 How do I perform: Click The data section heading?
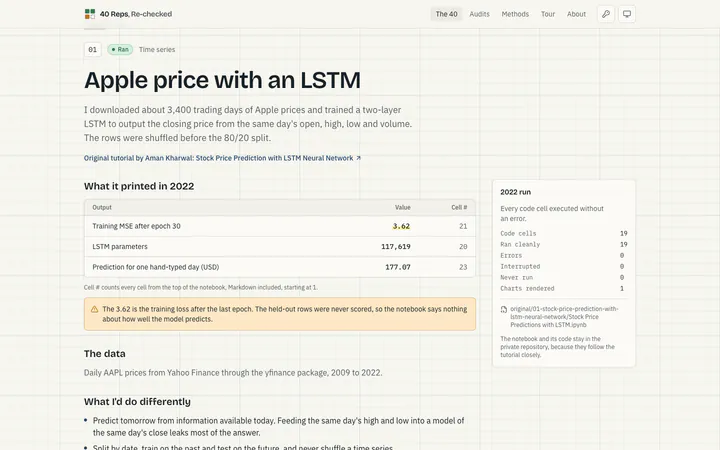[104, 354]
